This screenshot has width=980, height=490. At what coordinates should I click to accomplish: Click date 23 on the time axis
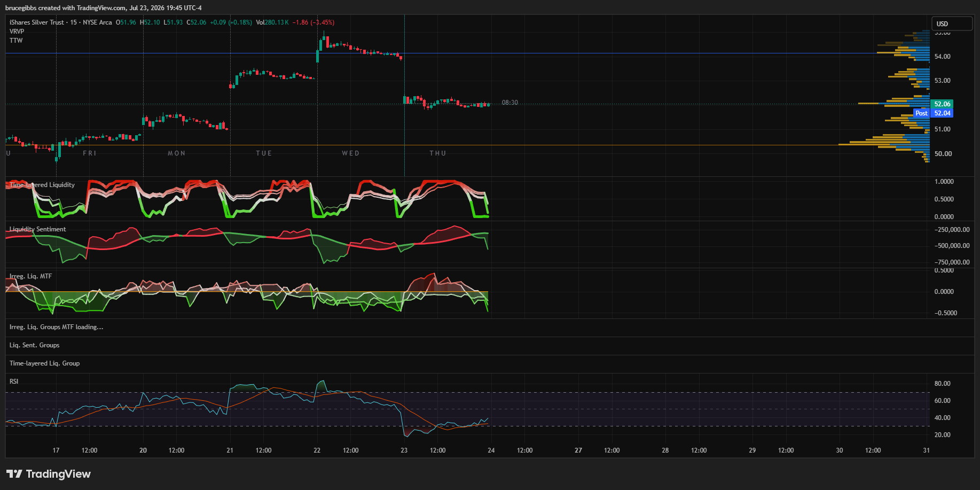tap(404, 450)
